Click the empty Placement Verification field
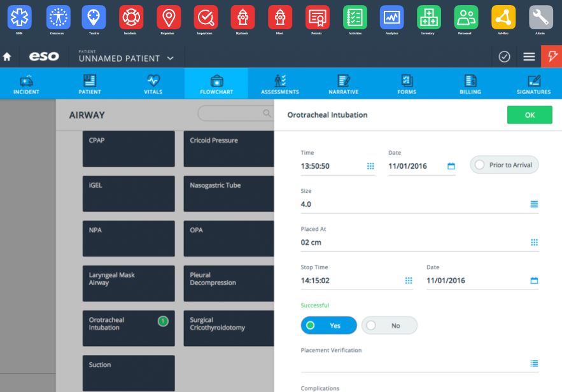The height and width of the screenshot is (392, 562). tap(419, 364)
